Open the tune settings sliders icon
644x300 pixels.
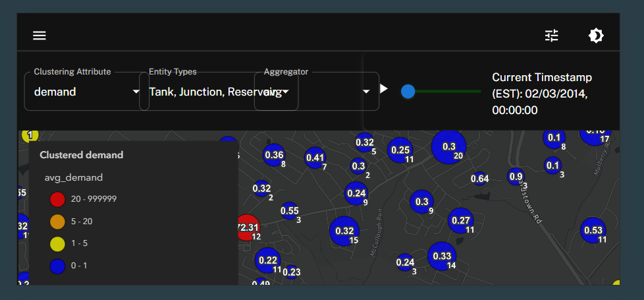coord(552,36)
